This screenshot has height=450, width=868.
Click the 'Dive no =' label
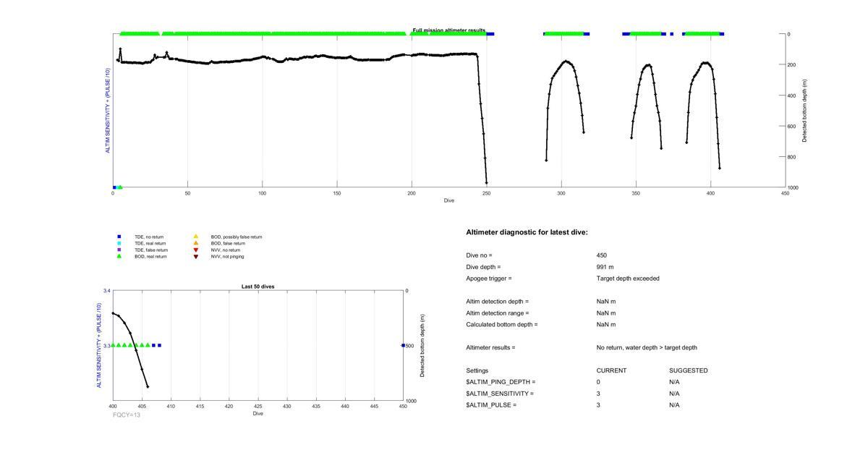[479, 255]
